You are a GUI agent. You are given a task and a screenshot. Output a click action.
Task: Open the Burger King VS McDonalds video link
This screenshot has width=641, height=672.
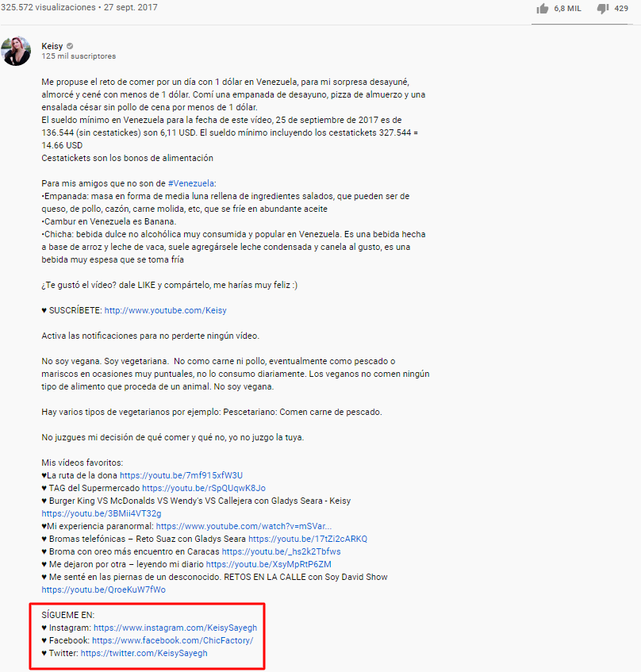pos(102,513)
